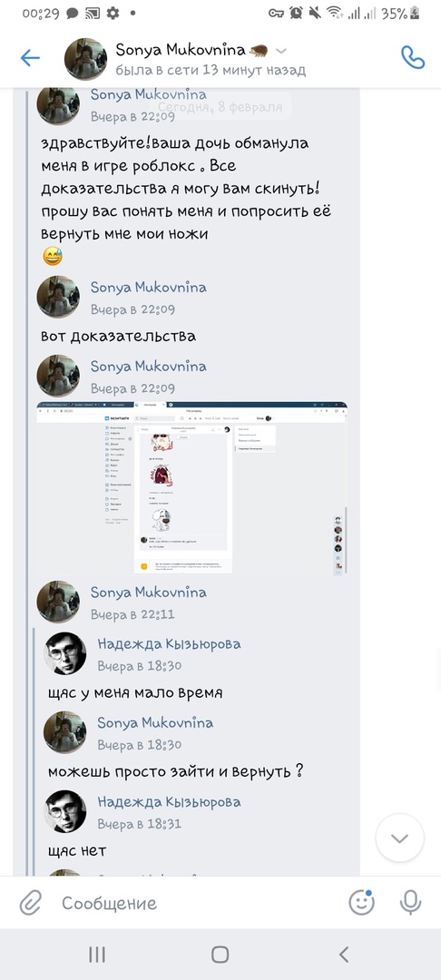Select the message starting "здравствуйте!ваша дочь обманула"

tap(186, 189)
